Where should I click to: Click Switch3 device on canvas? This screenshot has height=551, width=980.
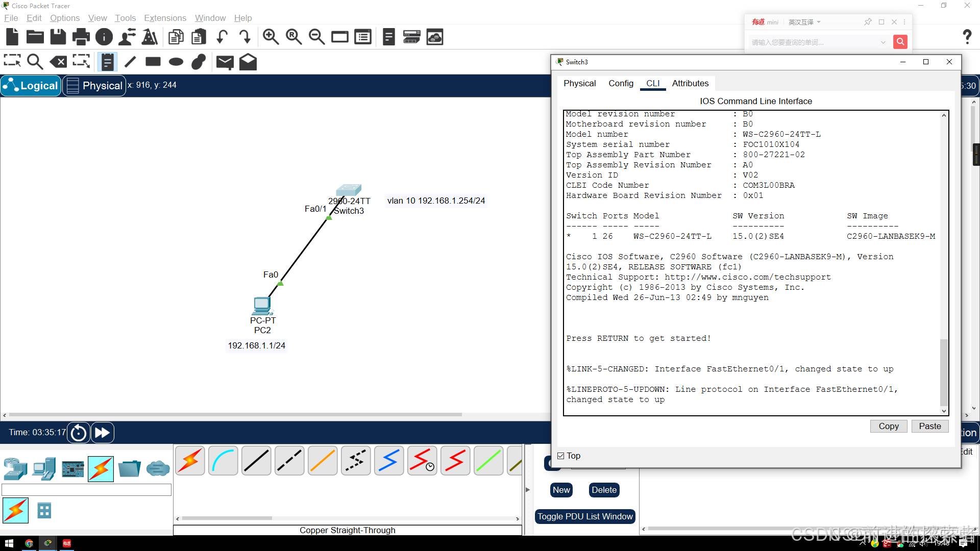349,190
